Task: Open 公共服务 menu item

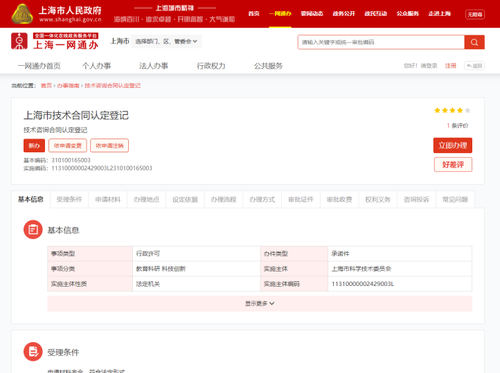Action: (x=268, y=66)
